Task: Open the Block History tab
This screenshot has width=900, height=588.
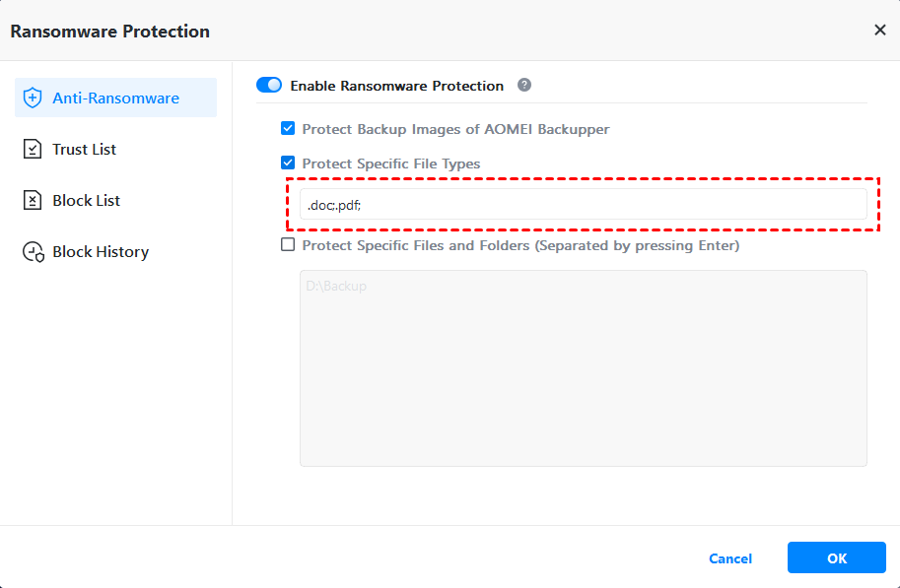Action: point(101,252)
